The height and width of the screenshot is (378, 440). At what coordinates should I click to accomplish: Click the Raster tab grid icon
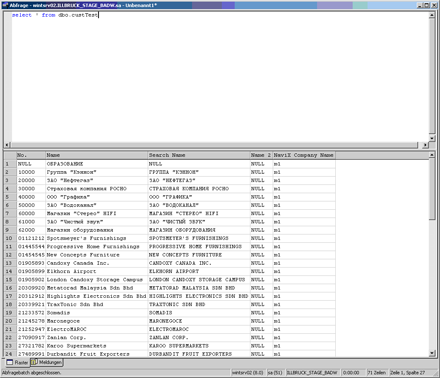coord(10,362)
